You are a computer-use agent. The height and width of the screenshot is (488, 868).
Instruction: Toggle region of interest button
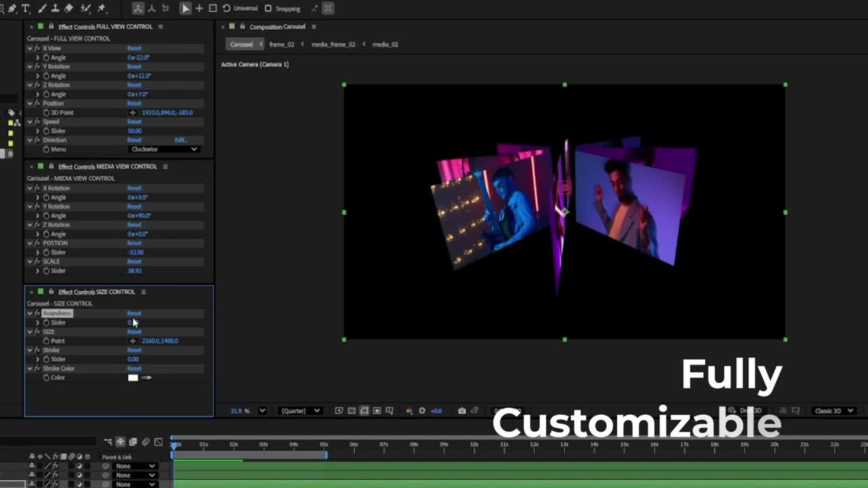(377, 411)
